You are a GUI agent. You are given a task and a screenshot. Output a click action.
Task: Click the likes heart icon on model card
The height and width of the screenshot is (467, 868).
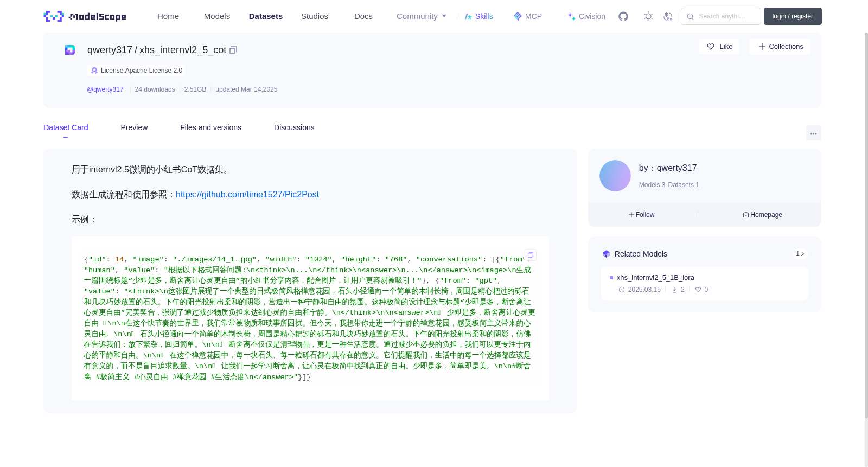pyautogui.click(x=698, y=290)
